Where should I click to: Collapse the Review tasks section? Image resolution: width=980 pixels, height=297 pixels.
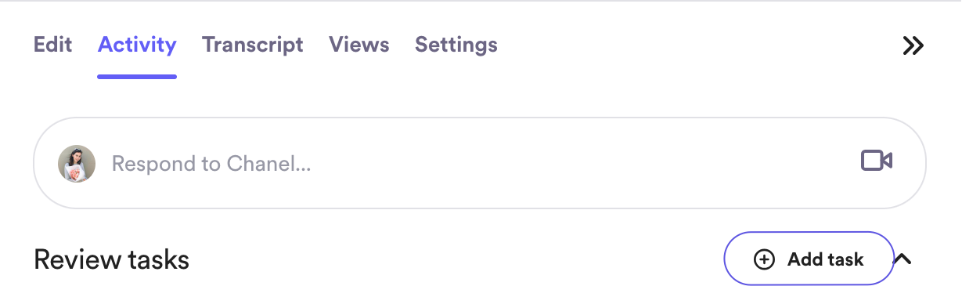(x=903, y=259)
